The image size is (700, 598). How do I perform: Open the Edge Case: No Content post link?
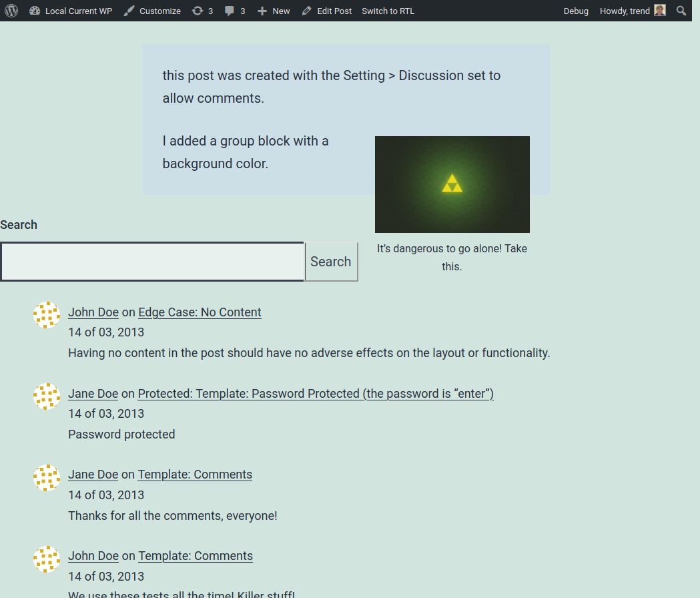(199, 312)
